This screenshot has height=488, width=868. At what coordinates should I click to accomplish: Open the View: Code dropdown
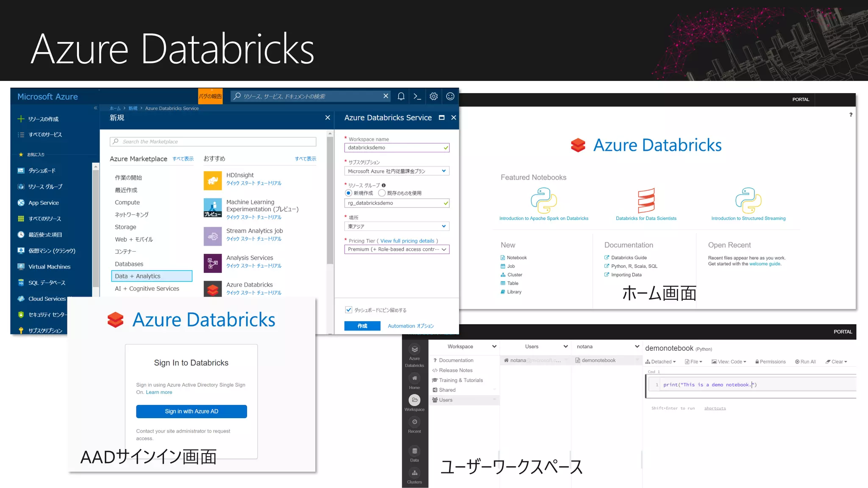[729, 362]
